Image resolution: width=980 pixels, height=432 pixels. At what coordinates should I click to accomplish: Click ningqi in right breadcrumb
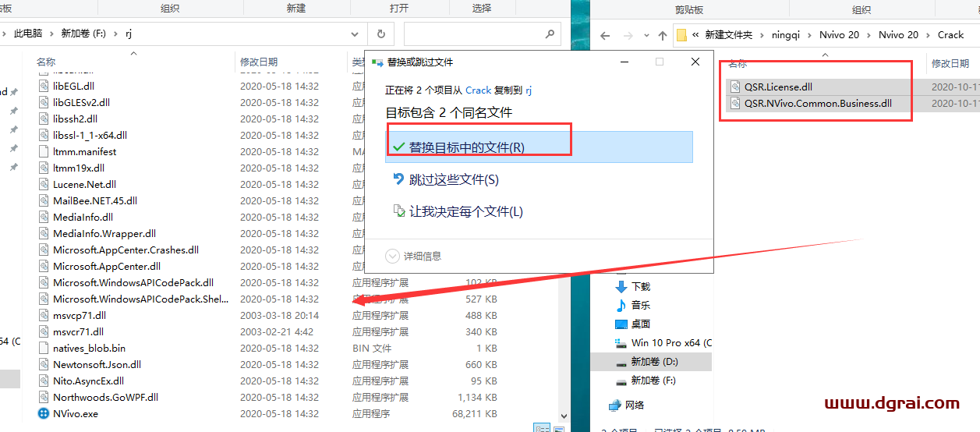(786, 34)
